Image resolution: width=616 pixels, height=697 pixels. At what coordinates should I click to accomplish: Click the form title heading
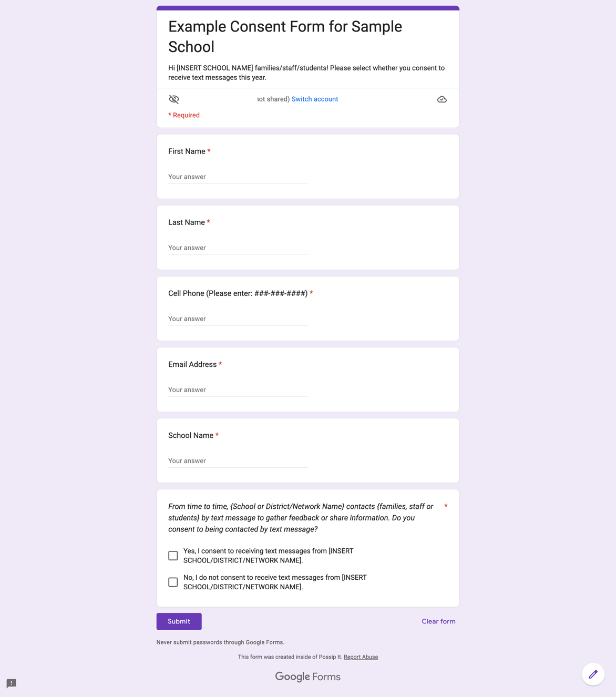click(x=285, y=36)
